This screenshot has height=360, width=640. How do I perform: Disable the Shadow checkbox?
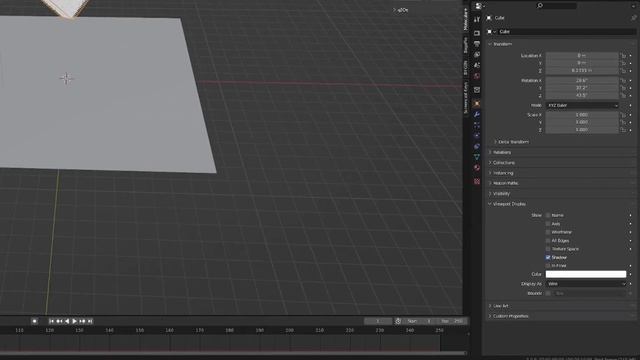[x=548, y=258]
